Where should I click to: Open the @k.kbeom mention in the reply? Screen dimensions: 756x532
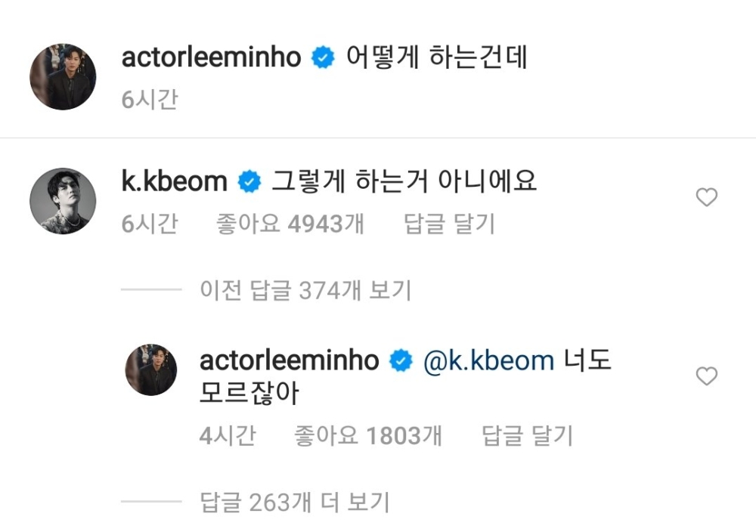(488, 361)
